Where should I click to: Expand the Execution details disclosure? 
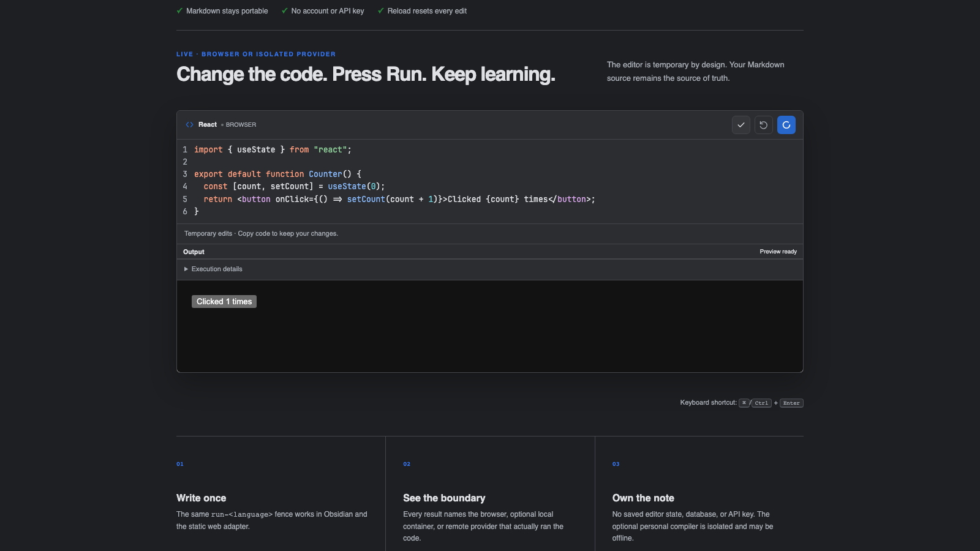[213, 269]
